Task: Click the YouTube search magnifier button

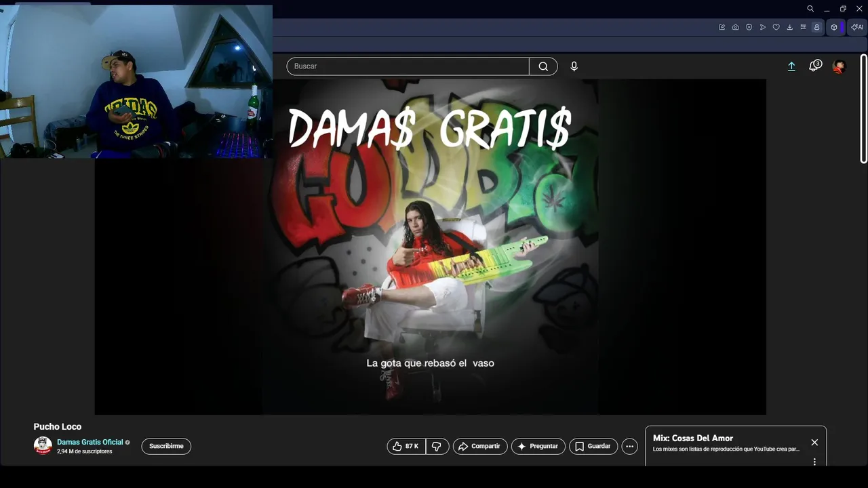Action: 543,66
